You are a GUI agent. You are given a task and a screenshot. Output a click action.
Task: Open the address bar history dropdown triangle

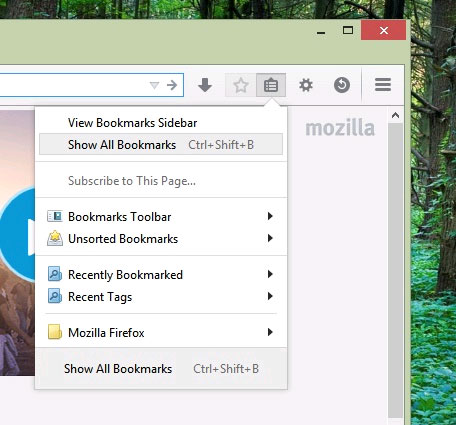coord(154,85)
